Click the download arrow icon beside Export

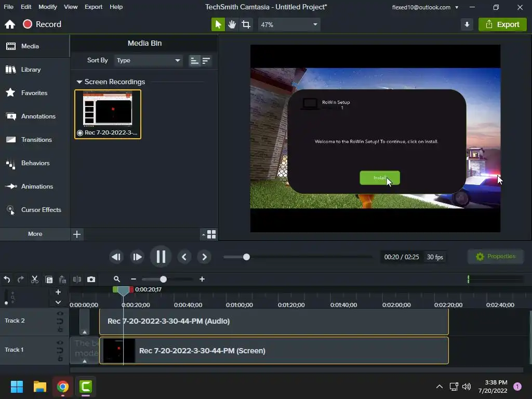pyautogui.click(x=467, y=24)
